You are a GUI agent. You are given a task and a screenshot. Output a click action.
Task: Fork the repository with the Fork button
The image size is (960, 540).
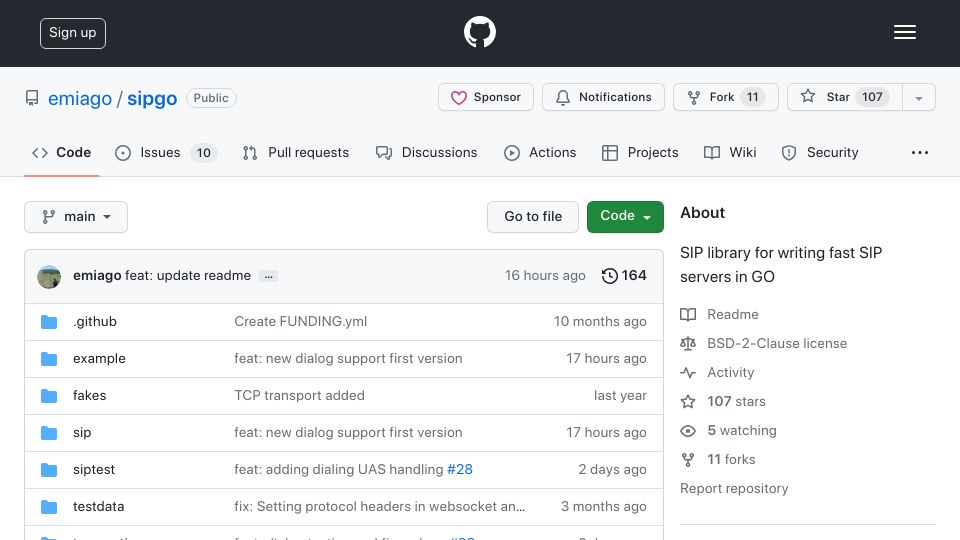click(726, 97)
